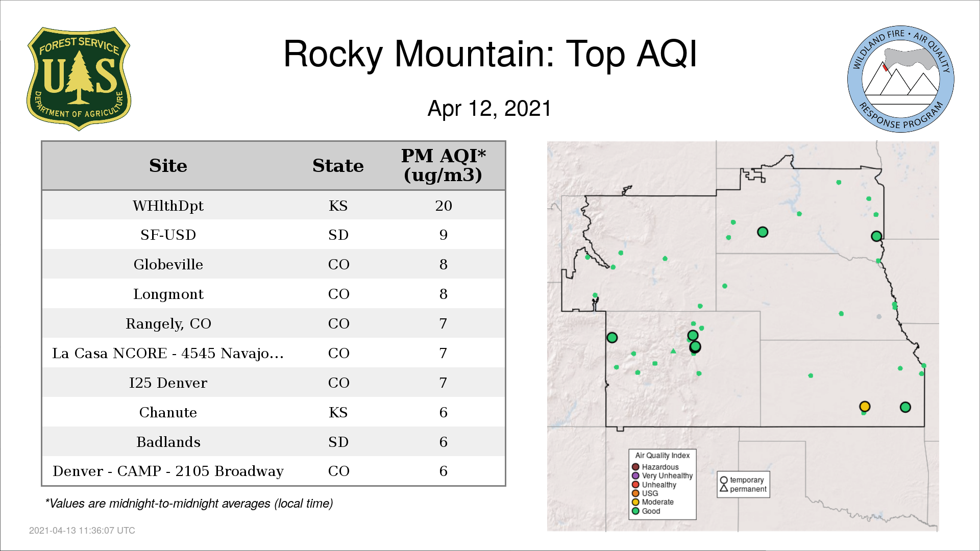Select the 'La Casa NCORE - 4545 Navajo...' cell
980x551 pixels.
168,353
